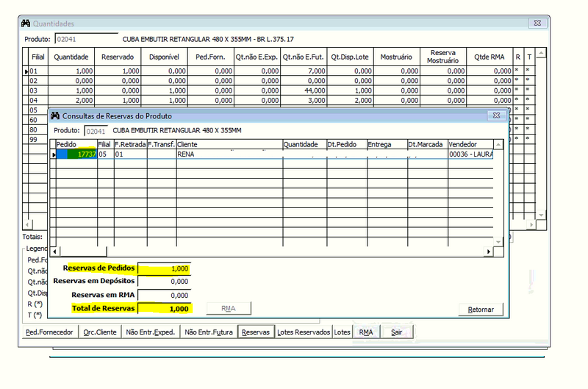The width and height of the screenshot is (588, 389).
Task: Click the binoculars icon in Consultas de Reservas title
Action: pos(55,115)
